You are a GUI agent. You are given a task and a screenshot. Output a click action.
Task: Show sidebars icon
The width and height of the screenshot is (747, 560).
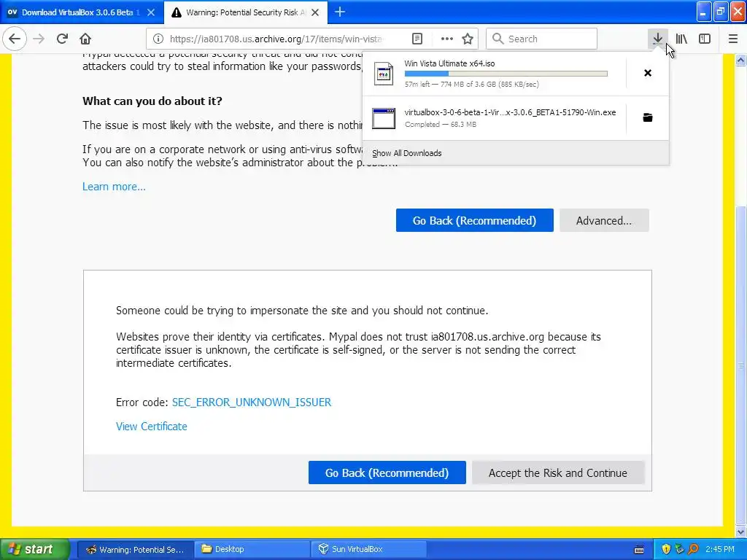(x=705, y=39)
